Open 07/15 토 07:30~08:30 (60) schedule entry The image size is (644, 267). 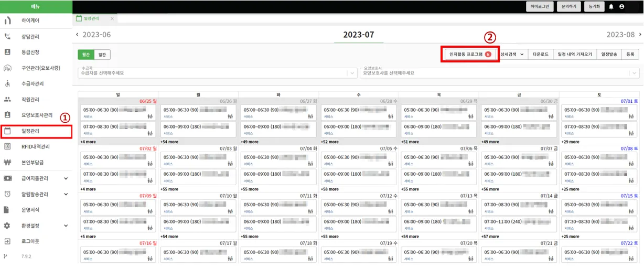pyautogui.click(x=600, y=224)
